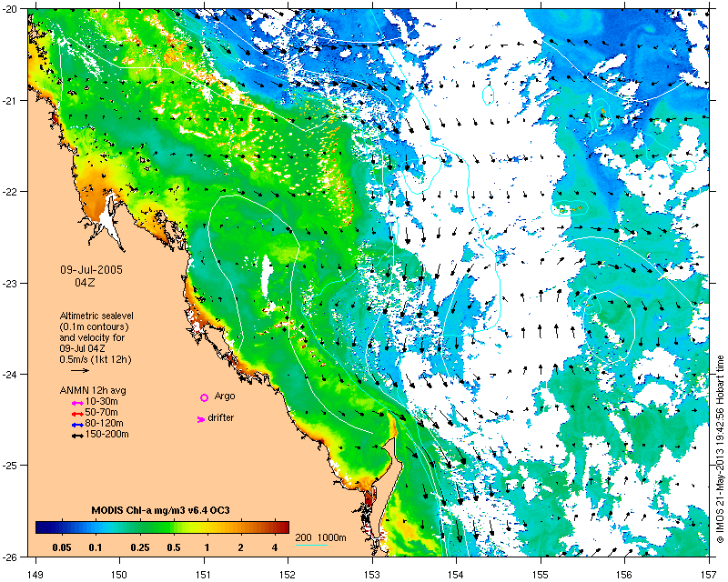Viewport: 728px width, 582px height.
Task: Click the '(0.1m contours)' text line
Action: point(95,326)
